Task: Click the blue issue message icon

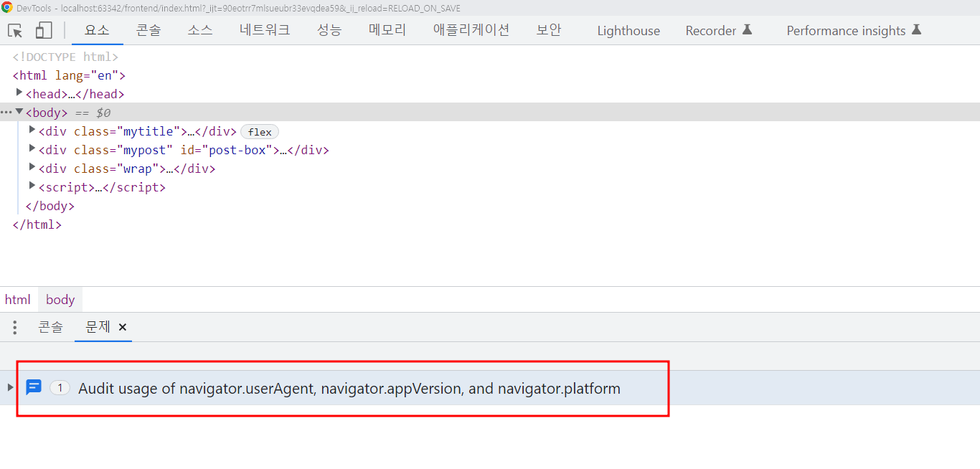Action: (x=33, y=387)
